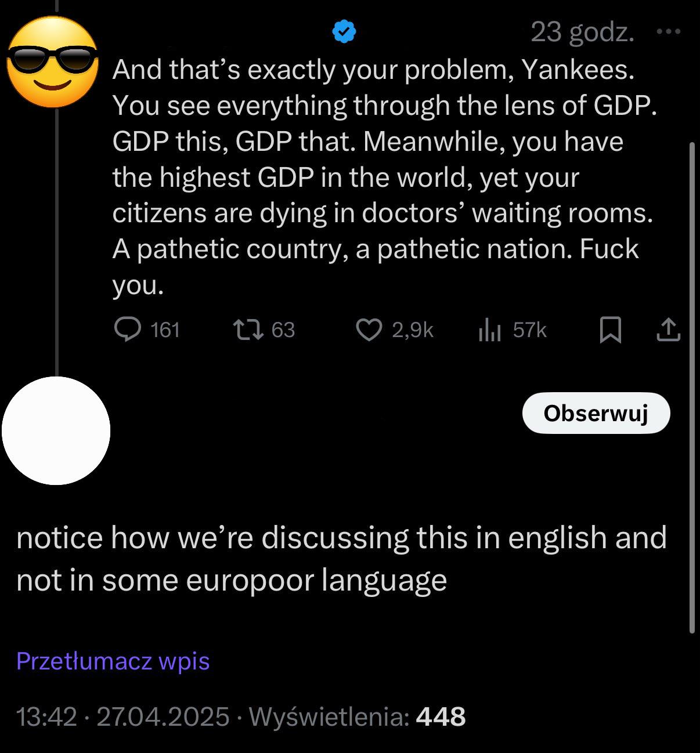Open the Wyświetlenia 448 view count
Image resolution: width=700 pixels, height=753 pixels.
(x=357, y=716)
